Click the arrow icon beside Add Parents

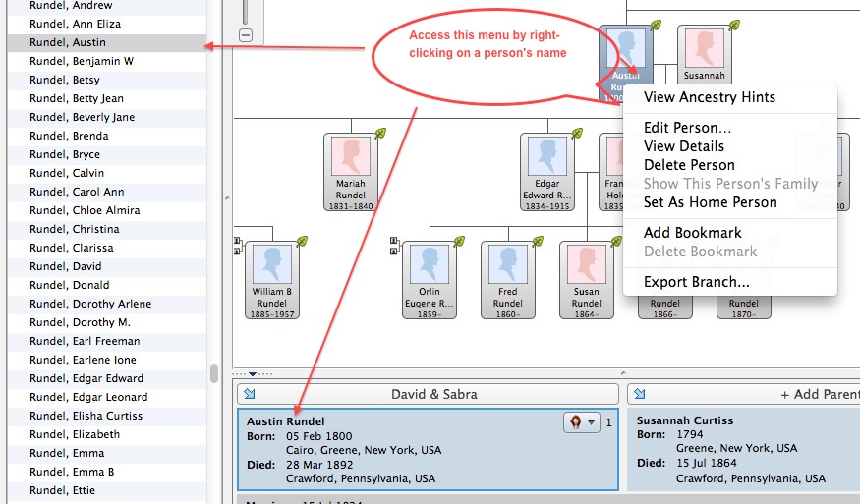tap(638, 394)
